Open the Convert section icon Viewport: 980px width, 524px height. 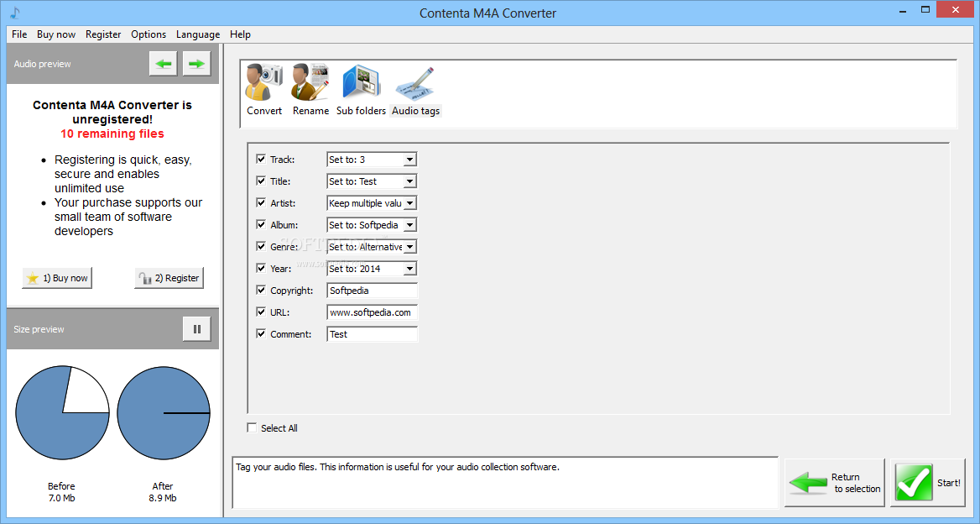coord(264,90)
